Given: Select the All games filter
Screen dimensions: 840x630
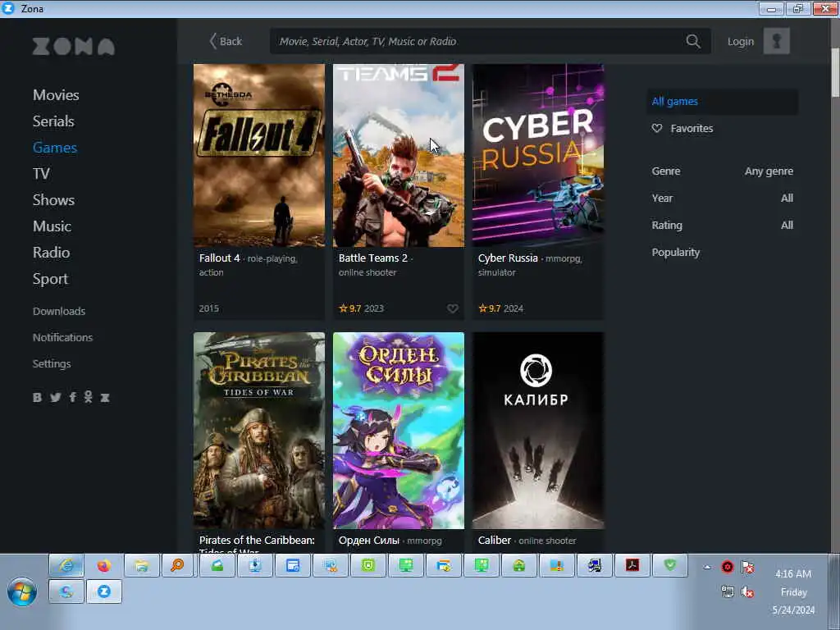Looking at the screenshot, I should [722, 101].
